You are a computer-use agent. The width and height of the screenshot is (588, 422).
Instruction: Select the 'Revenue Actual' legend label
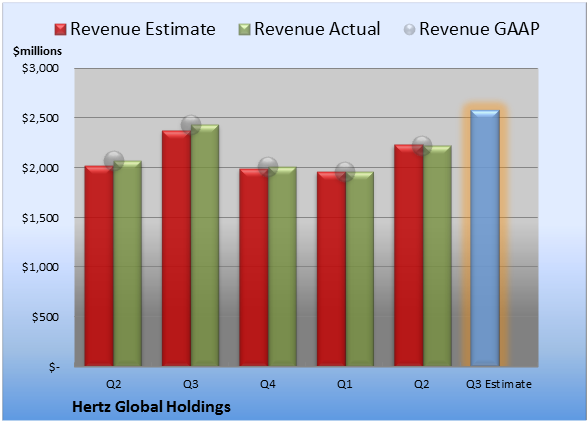point(317,29)
